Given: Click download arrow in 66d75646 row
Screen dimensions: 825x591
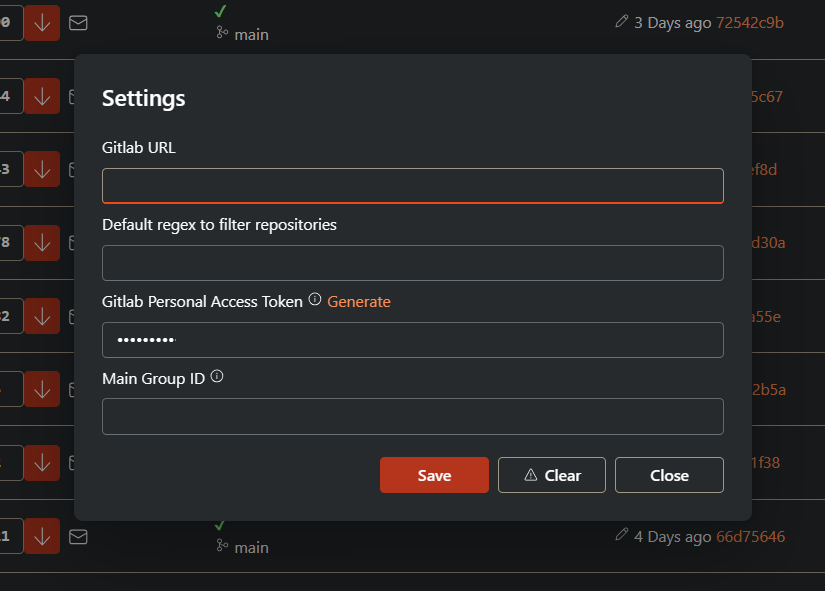Looking at the screenshot, I should pos(42,536).
